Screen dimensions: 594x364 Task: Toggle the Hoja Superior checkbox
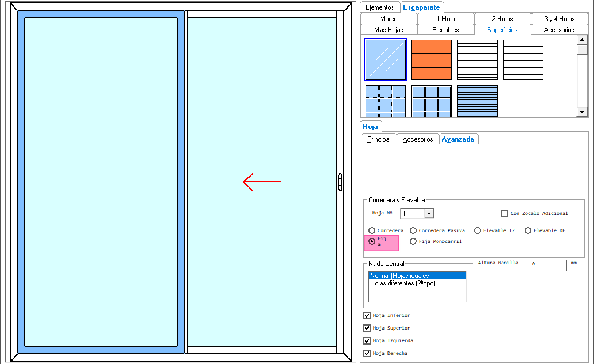[x=367, y=328]
